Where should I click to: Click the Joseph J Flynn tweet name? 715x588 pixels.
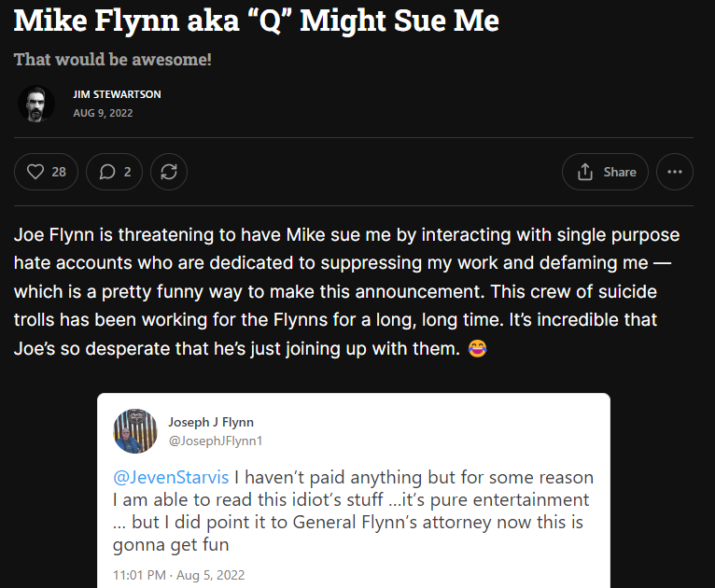click(x=211, y=422)
